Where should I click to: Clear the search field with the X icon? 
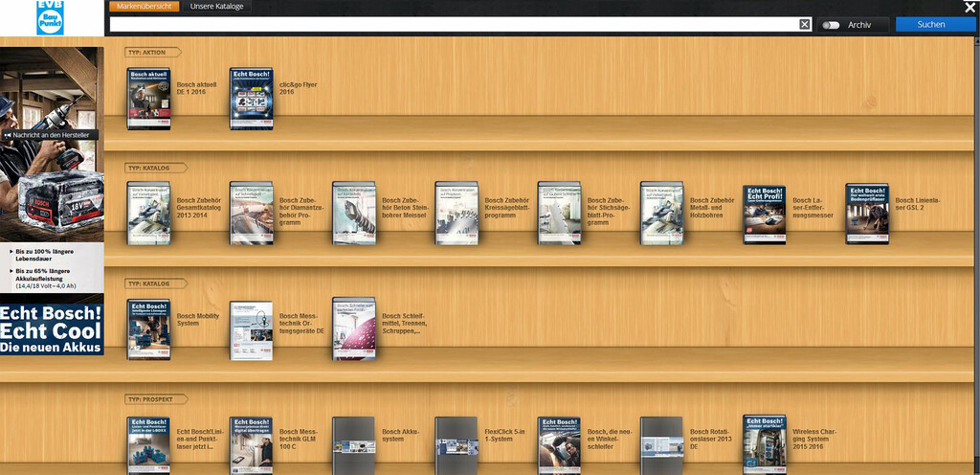805,24
